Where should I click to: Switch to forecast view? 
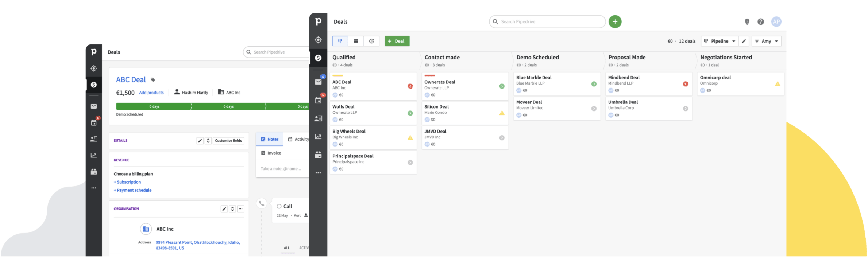point(371,41)
